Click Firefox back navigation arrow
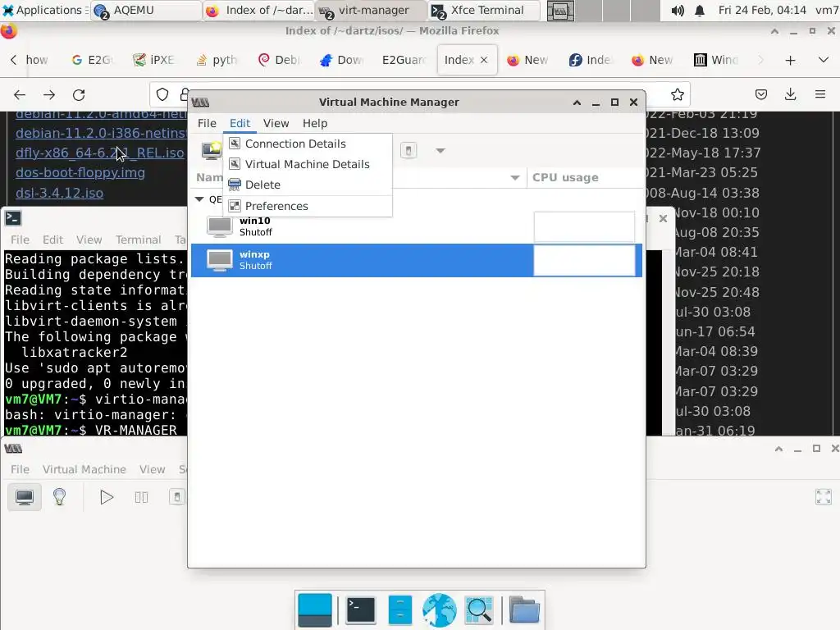The height and width of the screenshot is (630, 840). coord(20,95)
